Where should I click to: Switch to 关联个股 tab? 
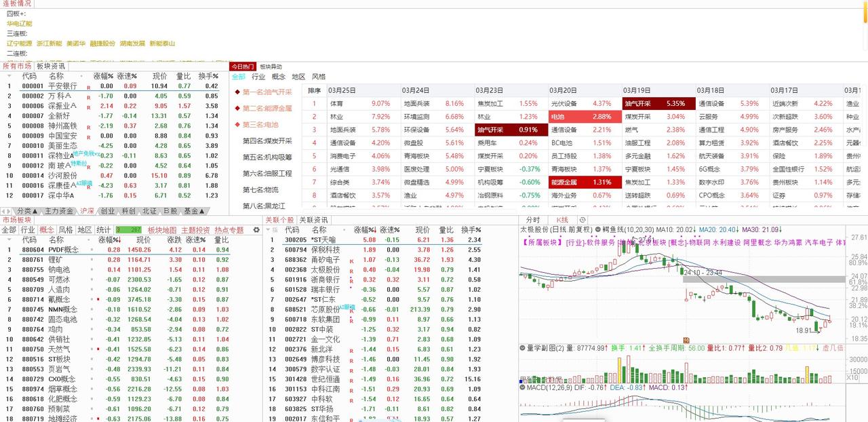279,220
